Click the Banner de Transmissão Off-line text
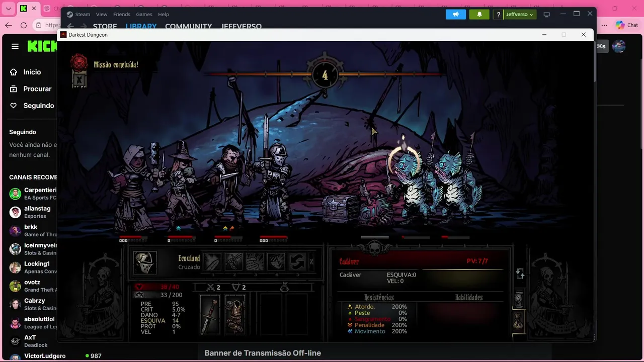644x362 pixels. [263, 353]
